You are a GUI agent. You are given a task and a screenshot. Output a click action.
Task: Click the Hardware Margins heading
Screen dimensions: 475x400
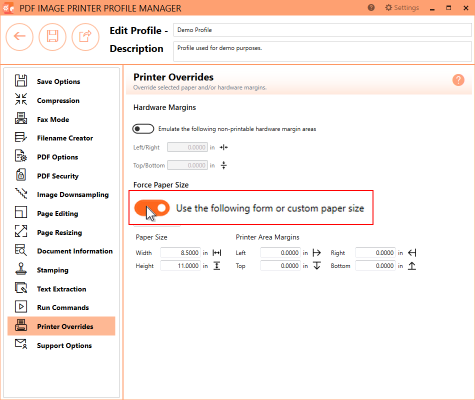coord(165,108)
